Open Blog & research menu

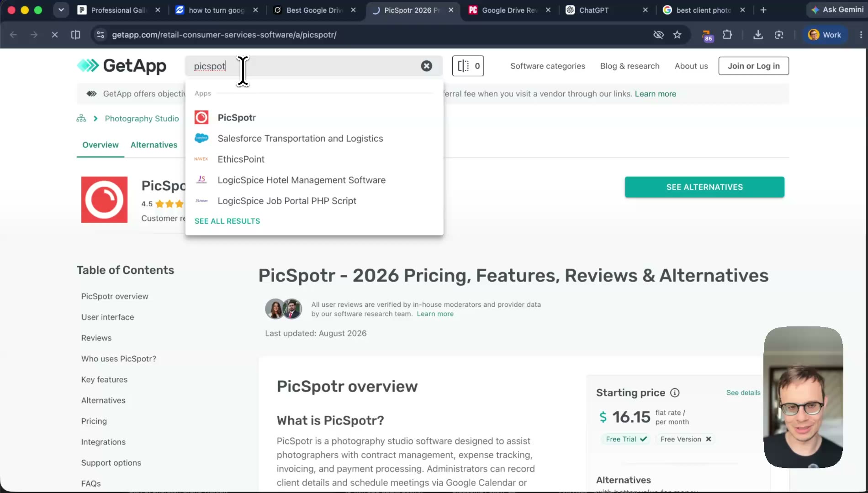point(630,66)
